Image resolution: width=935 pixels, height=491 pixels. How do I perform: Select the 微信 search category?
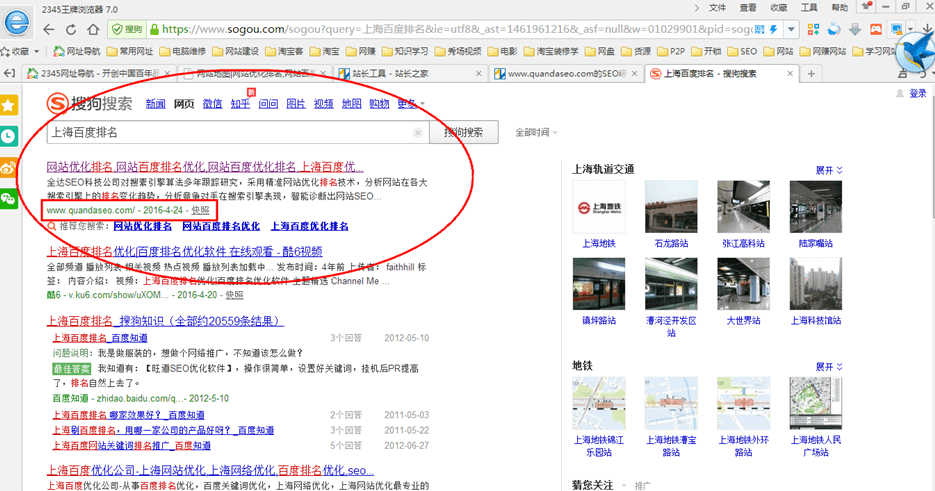(x=212, y=104)
